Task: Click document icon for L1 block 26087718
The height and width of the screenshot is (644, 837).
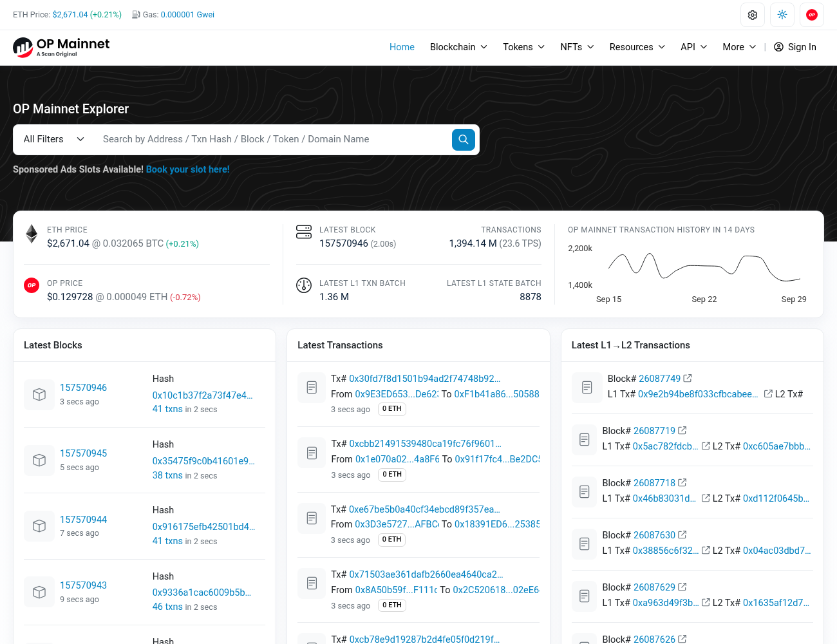Action: pos(585,492)
